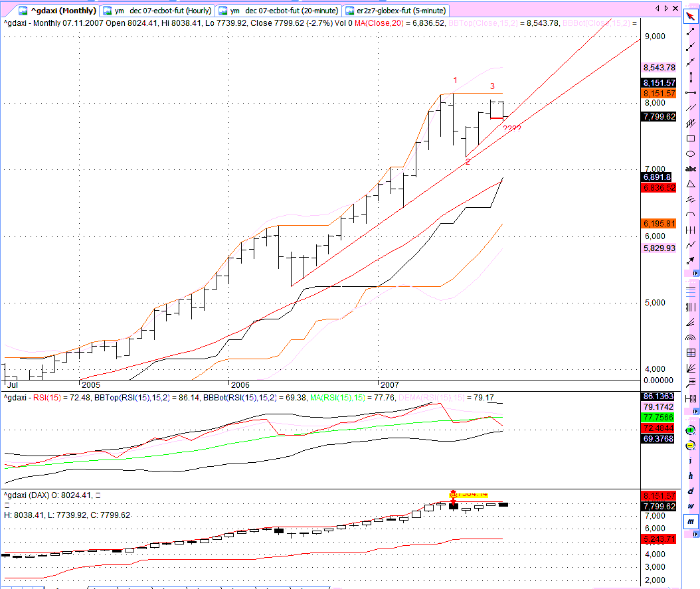Switch chart to intraday 'i' interval
Image resolution: width=700 pixels, height=589 pixels.
tap(691, 460)
